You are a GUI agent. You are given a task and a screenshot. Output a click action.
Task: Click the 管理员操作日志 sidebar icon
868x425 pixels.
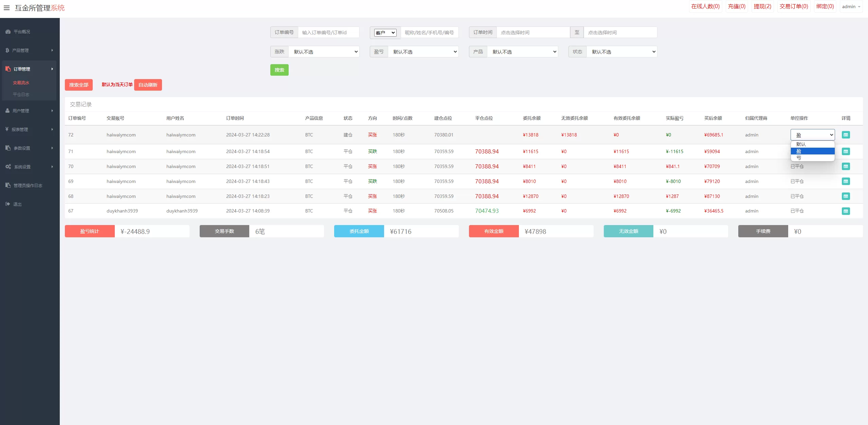pos(8,185)
